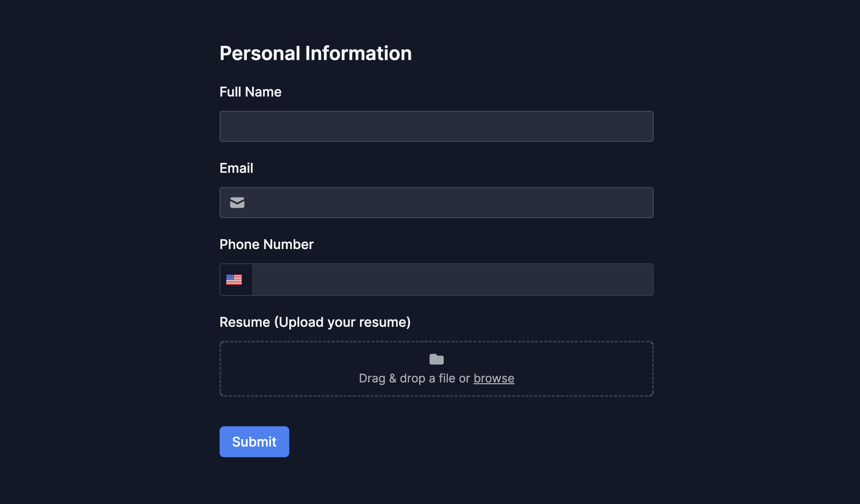Click the envelope icon in Email field

coord(237,203)
